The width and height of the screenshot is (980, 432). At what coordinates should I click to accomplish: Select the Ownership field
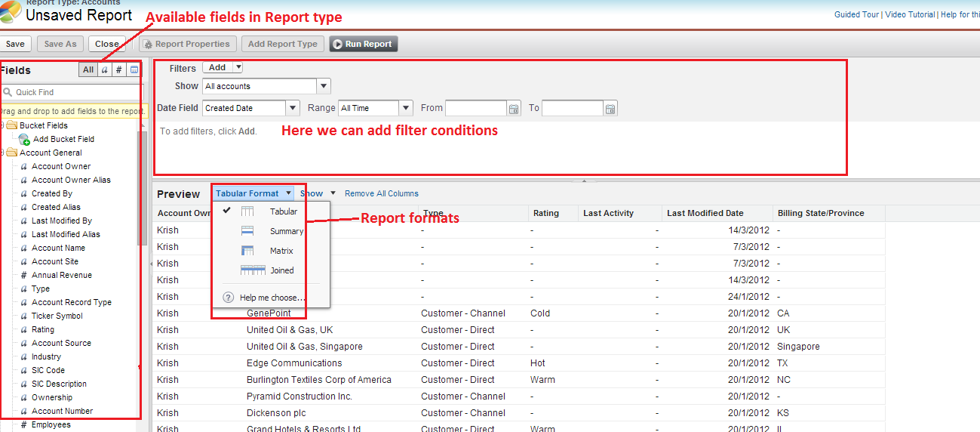[x=52, y=397]
